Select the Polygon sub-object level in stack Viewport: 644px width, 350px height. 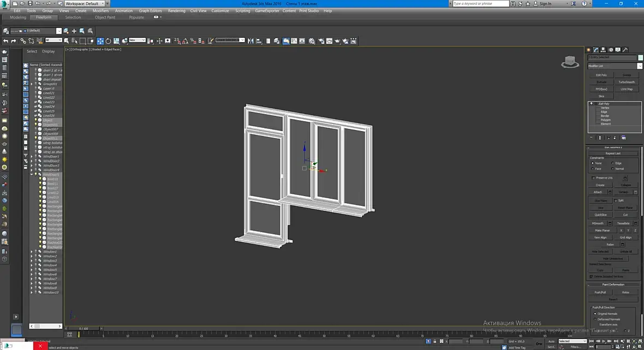point(605,120)
